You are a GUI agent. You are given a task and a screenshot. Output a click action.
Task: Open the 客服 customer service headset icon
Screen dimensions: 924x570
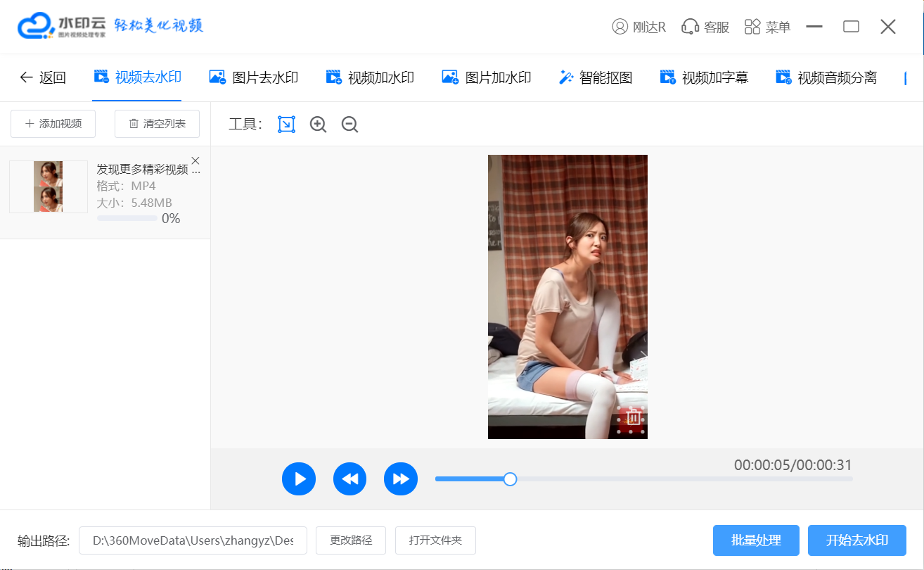pyautogui.click(x=690, y=27)
